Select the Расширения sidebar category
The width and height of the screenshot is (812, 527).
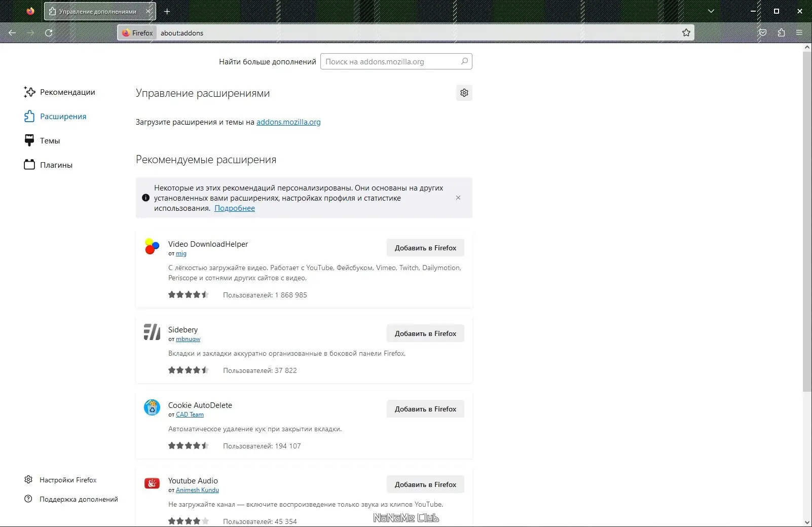click(55, 117)
